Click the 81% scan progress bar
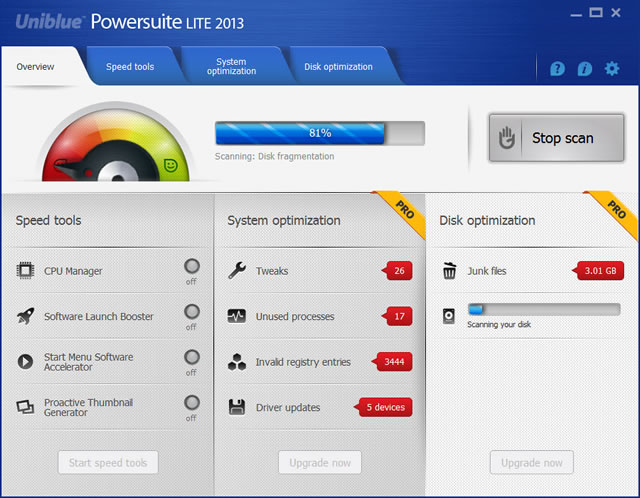Image resolution: width=640 pixels, height=498 pixels. [x=320, y=133]
